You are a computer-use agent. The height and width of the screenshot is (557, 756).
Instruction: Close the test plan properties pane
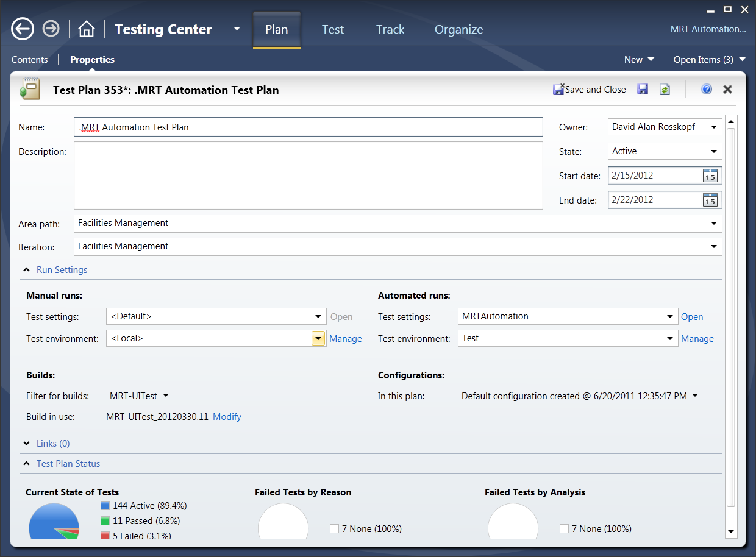(x=727, y=90)
